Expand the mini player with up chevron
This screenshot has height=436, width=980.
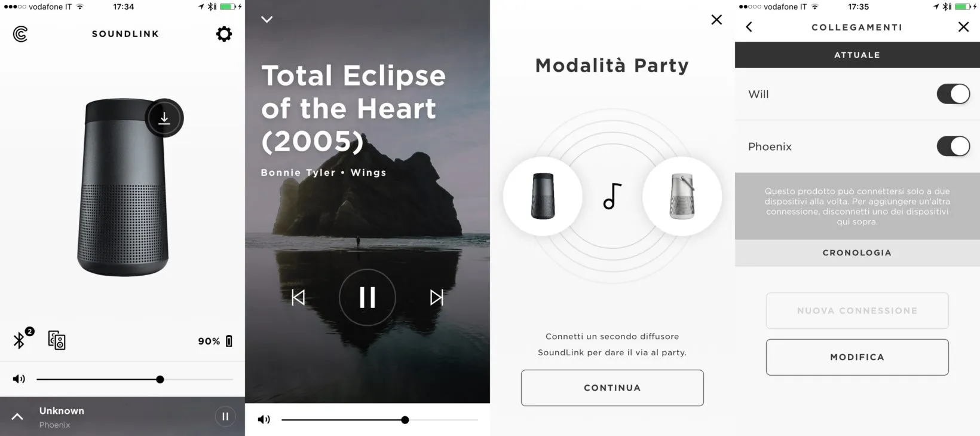(17, 417)
